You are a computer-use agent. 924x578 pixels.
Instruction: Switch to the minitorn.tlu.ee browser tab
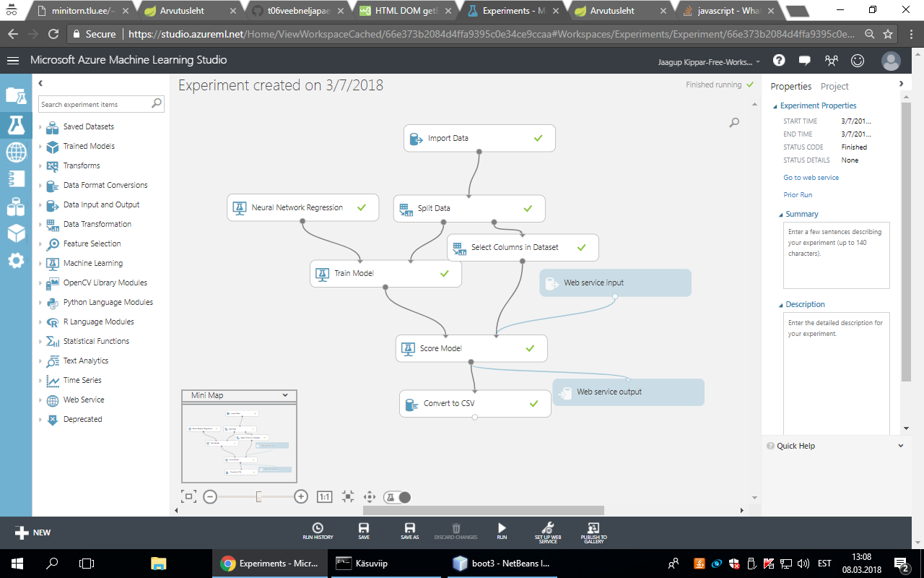[81, 12]
